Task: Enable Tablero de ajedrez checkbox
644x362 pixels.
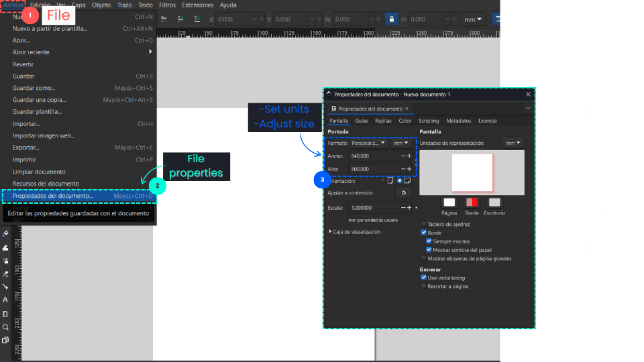Action: (423, 224)
